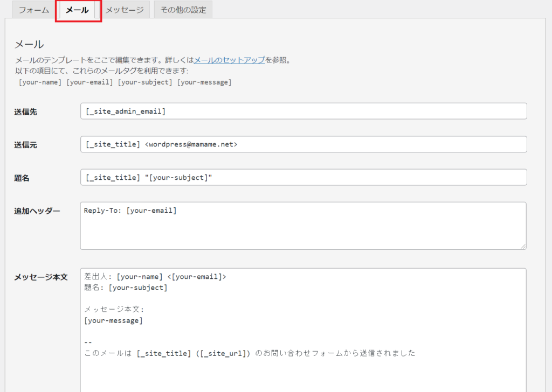Click into the メッセージ本文 textarea
This screenshot has height=392, width=552.
(303, 330)
